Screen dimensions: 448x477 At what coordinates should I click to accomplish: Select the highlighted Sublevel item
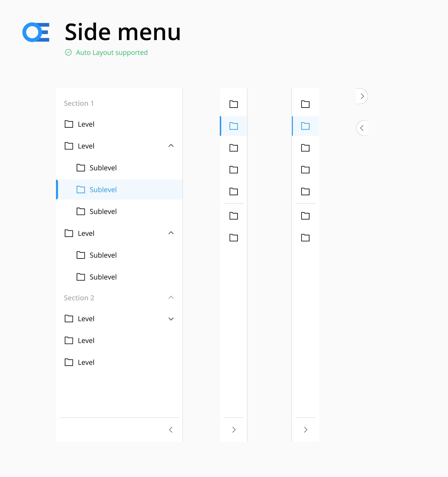103,189
